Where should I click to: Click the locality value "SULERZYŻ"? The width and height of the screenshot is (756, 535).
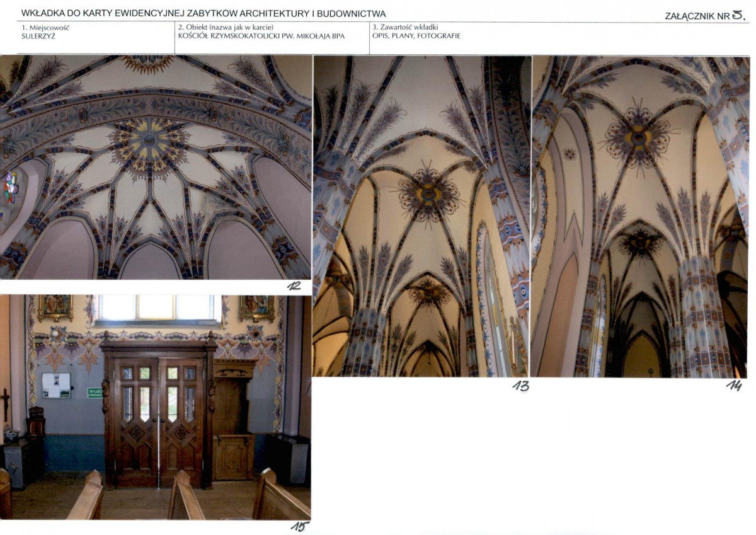coord(40,36)
